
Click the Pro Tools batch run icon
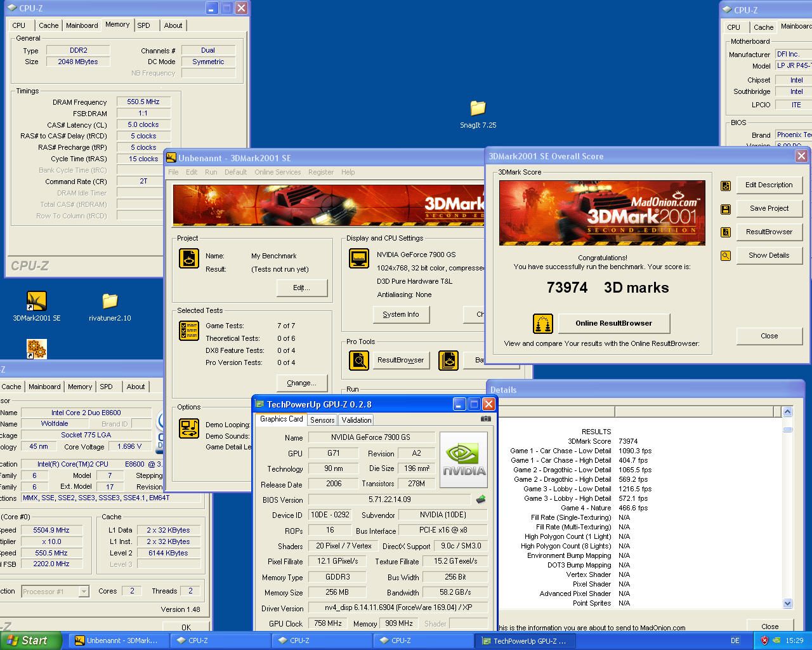(x=449, y=361)
